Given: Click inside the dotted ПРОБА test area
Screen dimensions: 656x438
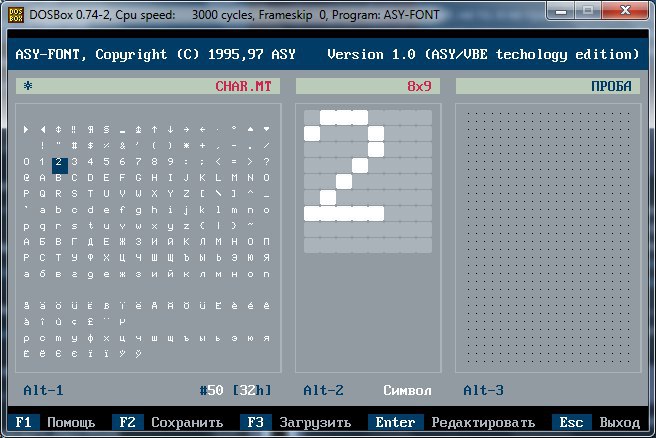Looking at the screenshot, I should coord(548,238).
